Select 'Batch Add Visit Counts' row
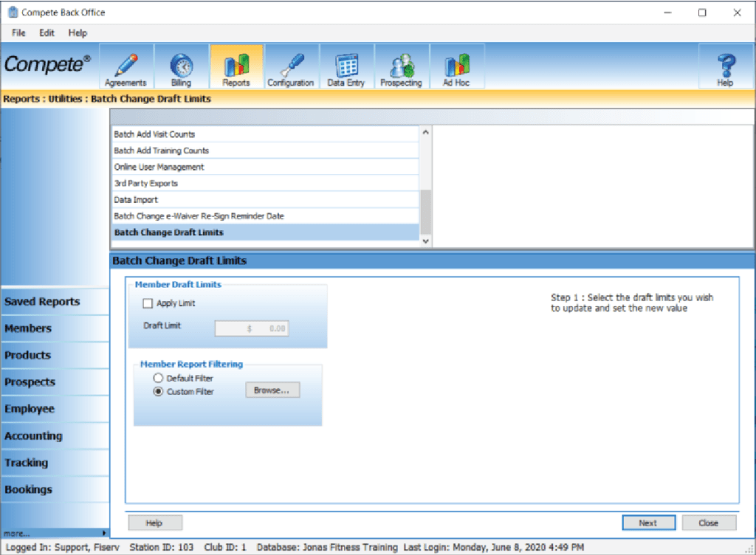 point(266,134)
